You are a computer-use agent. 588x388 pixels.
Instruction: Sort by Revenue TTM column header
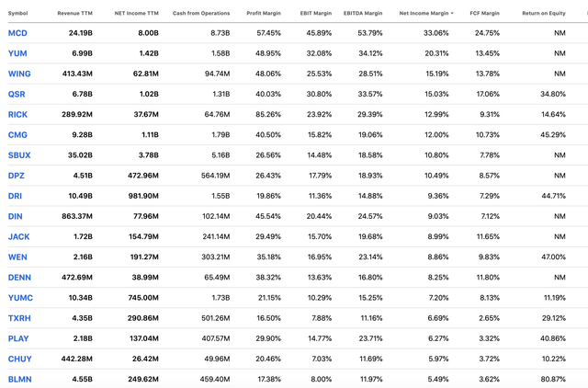(74, 13)
